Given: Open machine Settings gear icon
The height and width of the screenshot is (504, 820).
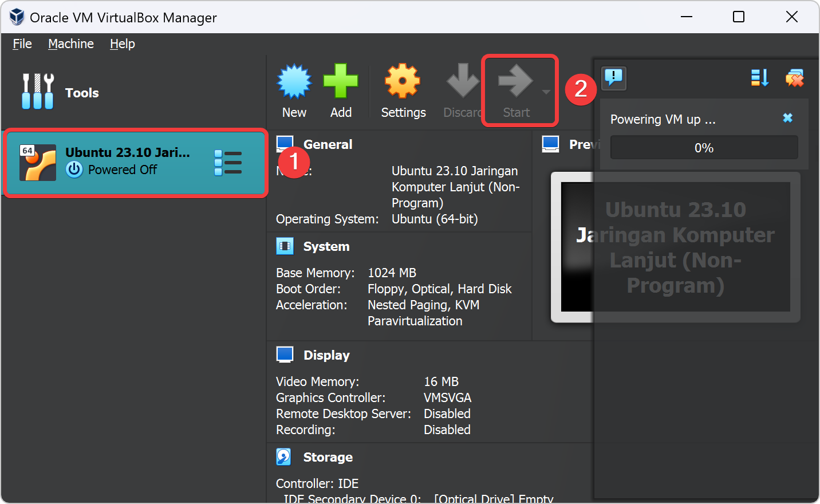Looking at the screenshot, I should [x=403, y=81].
